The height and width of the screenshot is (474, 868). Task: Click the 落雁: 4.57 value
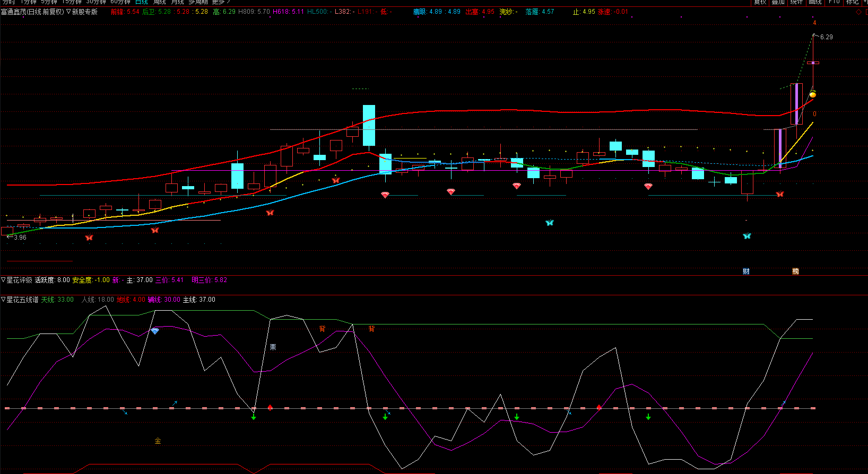pos(540,12)
